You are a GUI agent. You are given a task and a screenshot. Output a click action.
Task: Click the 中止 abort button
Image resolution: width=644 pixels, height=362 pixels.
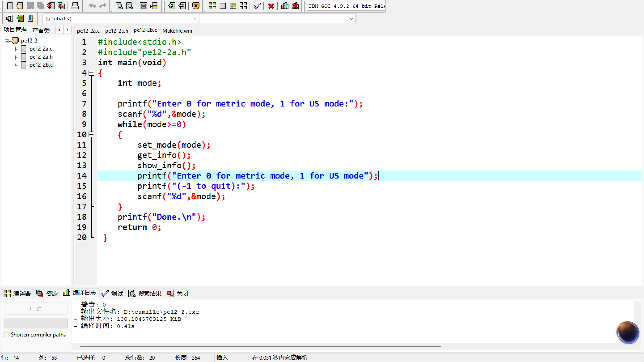pyautogui.click(x=36, y=309)
